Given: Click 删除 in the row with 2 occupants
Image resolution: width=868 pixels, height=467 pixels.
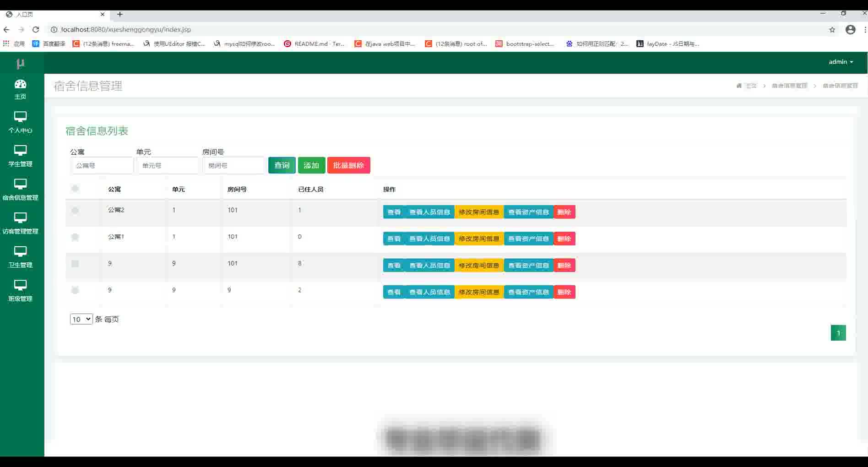Looking at the screenshot, I should (564, 292).
